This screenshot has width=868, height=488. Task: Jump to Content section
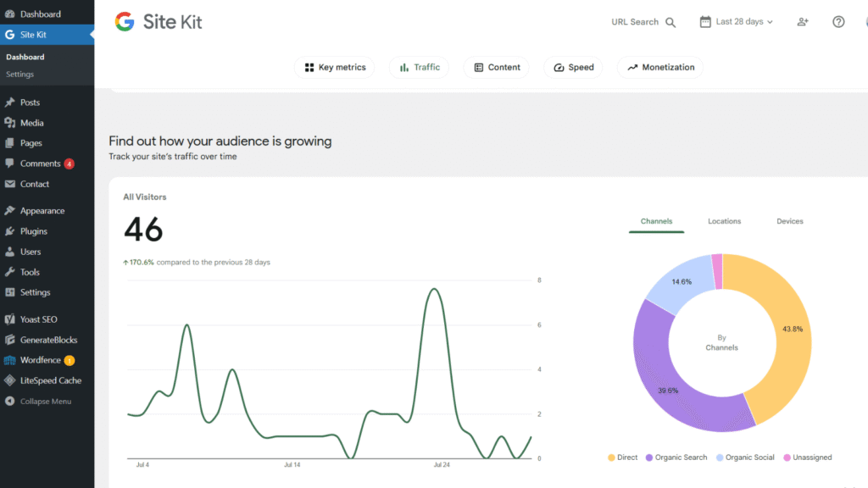click(497, 68)
